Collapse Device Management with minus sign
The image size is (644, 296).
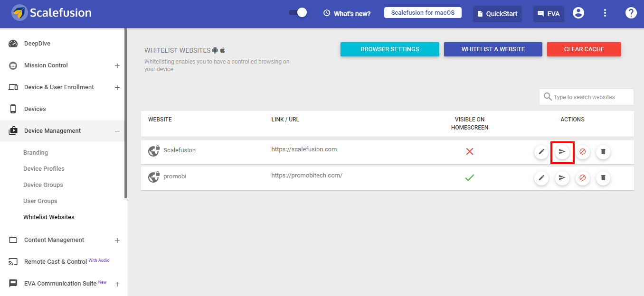[x=117, y=131]
